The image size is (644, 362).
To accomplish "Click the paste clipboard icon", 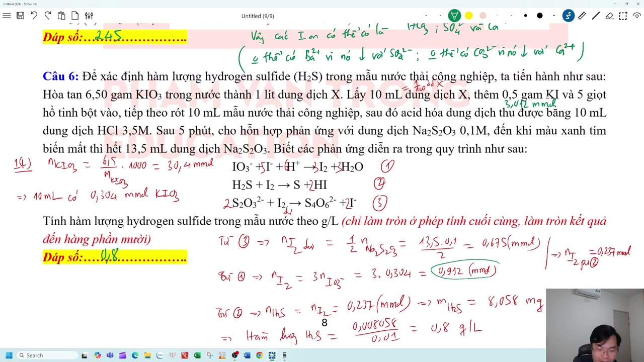I will pos(61,16).
